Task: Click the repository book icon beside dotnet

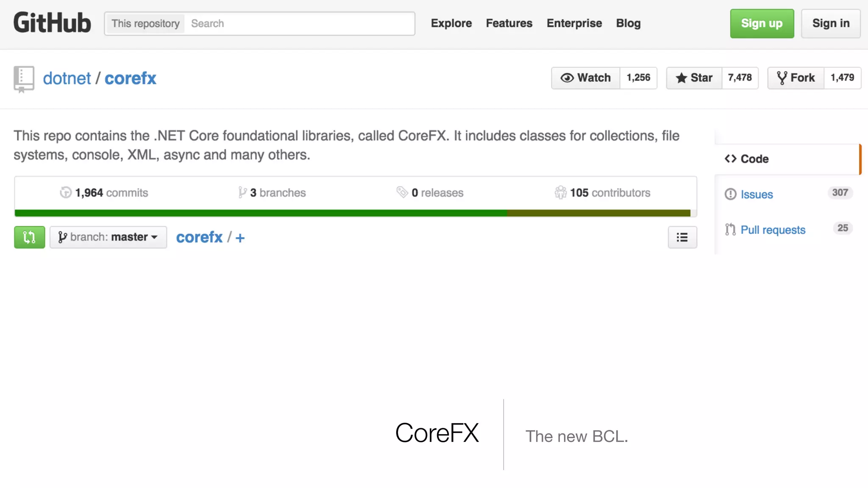Action: [24, 79]
